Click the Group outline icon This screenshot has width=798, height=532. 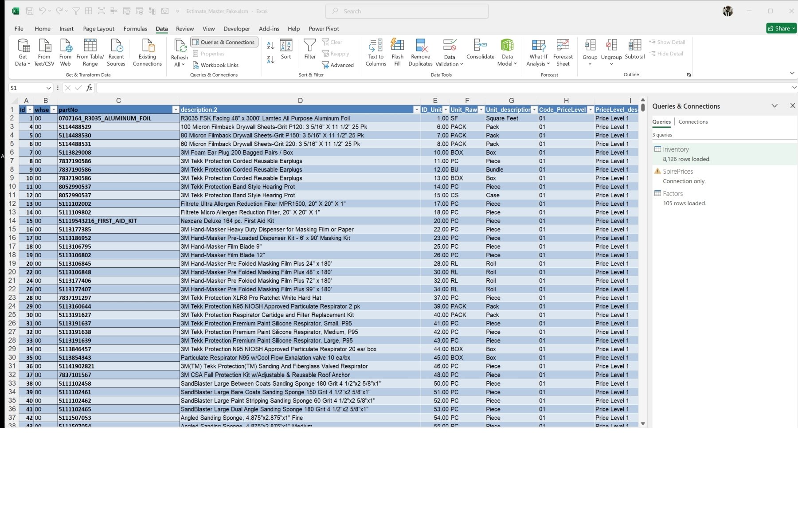[590, 46]
